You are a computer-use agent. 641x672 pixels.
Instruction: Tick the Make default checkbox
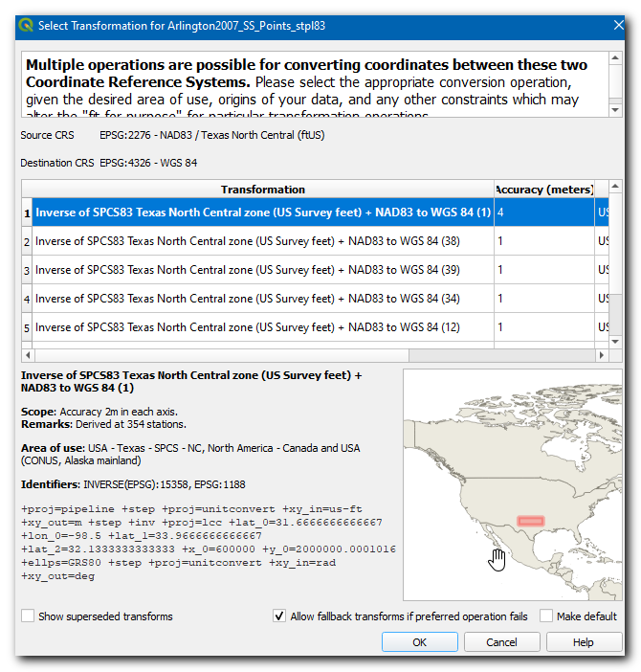tap(546, 616)
